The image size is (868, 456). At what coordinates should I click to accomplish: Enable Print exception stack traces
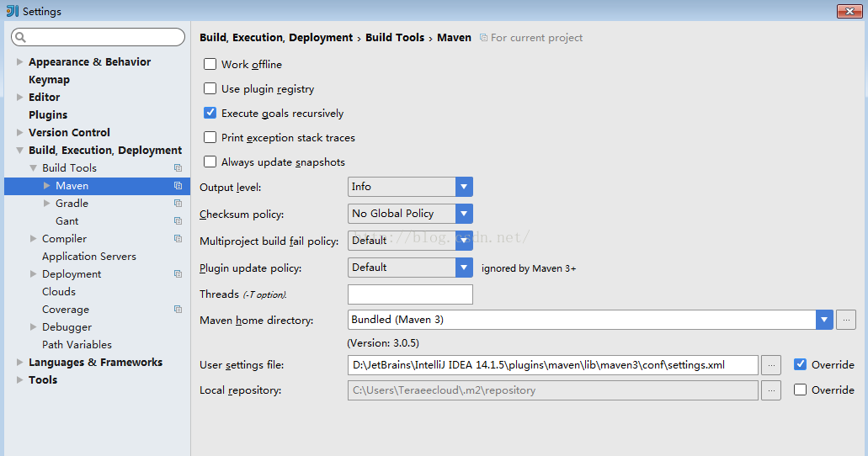(x=210, y=137)
